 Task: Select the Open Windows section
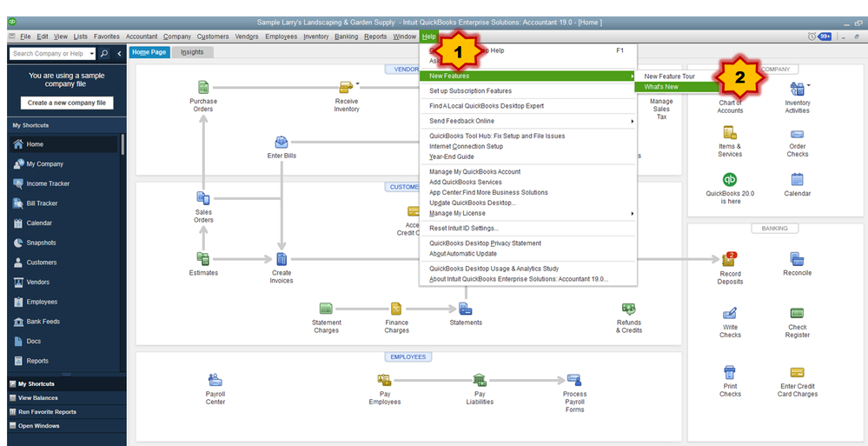[x=66, y=426]
